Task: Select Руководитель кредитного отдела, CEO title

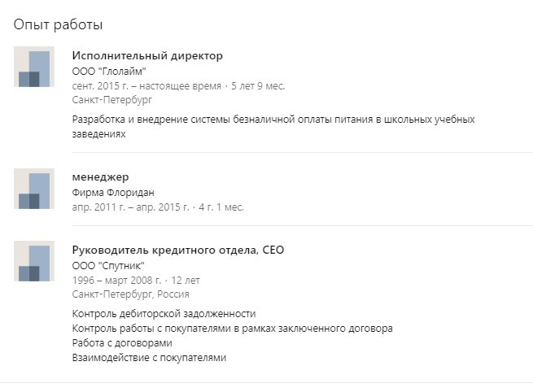Action: coord(178,250)
